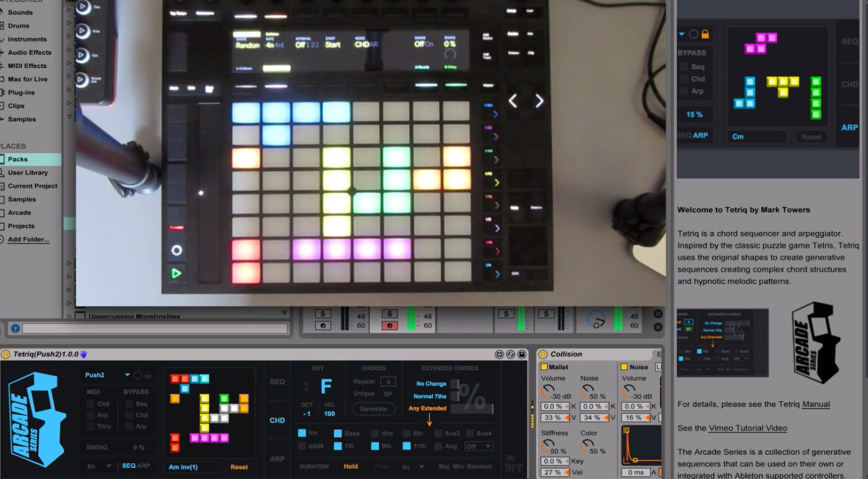This screenshot has height=479, width=868.
Task: Click the black Arcade Series logo in help
Action: [x=816, y=343]
